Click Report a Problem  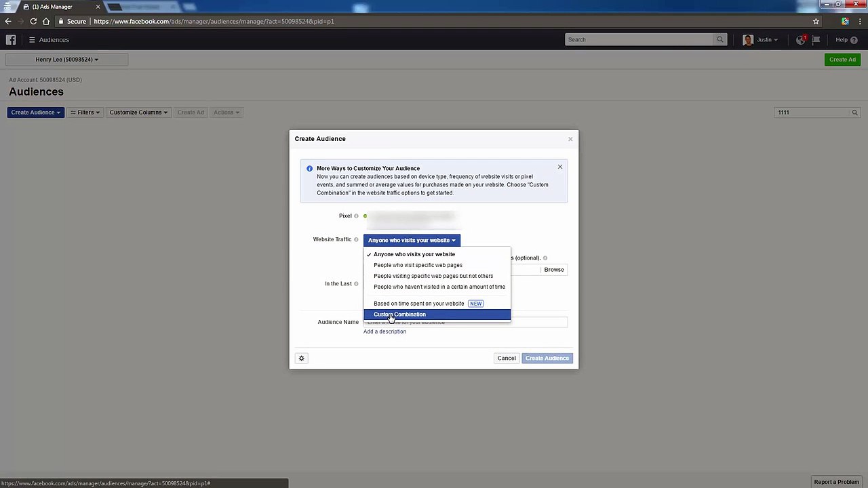(836, 482)
